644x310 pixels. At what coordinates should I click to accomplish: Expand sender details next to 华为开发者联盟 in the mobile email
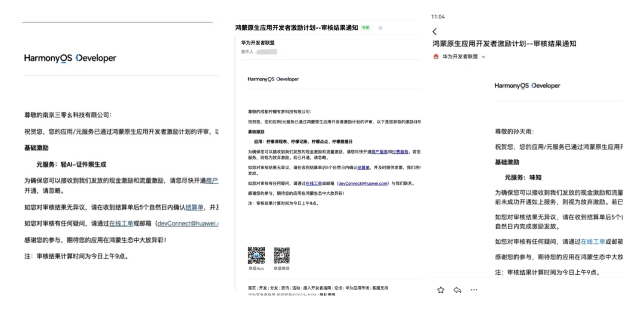point(483,57)
